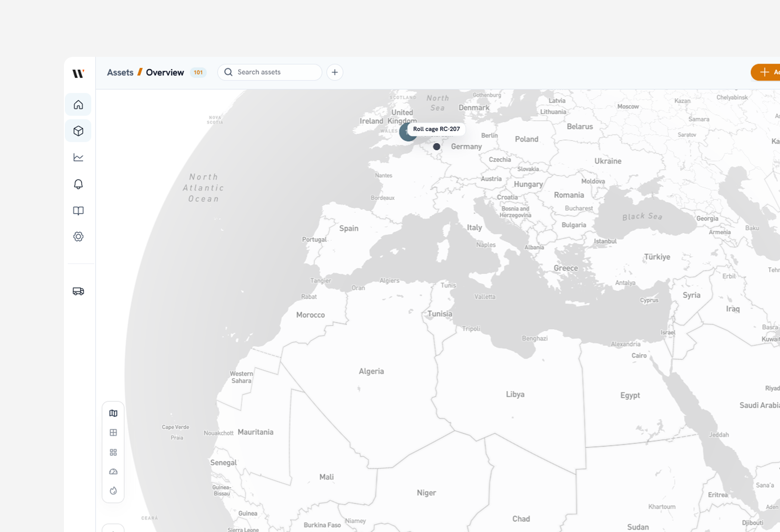Switch to grid tile view
The width and height of the screenshot is (780, 532).
click(113, 452)
